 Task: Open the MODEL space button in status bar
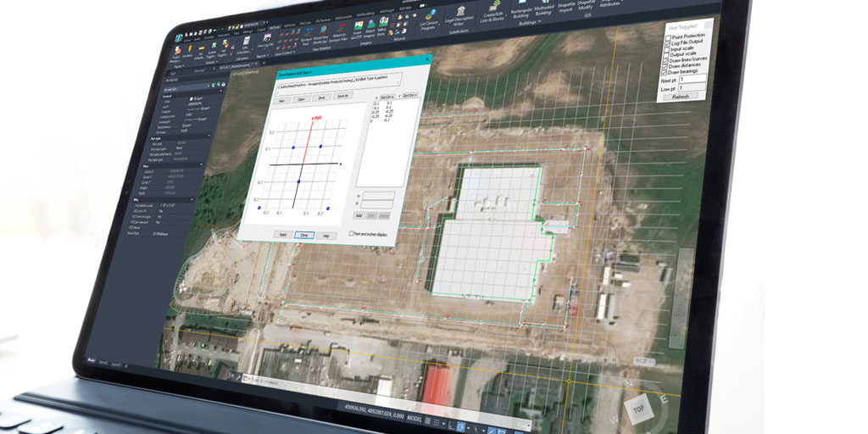(414, 419)
